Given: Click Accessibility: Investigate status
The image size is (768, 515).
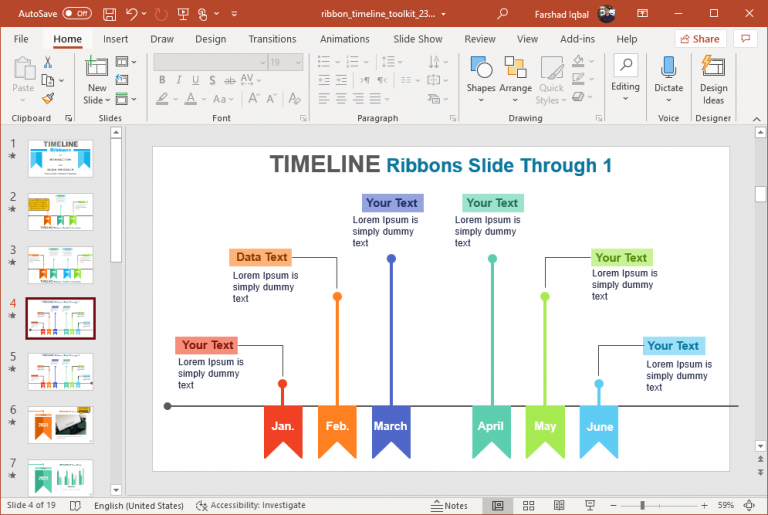Looking at the screenshot, I should coord(250,505).
